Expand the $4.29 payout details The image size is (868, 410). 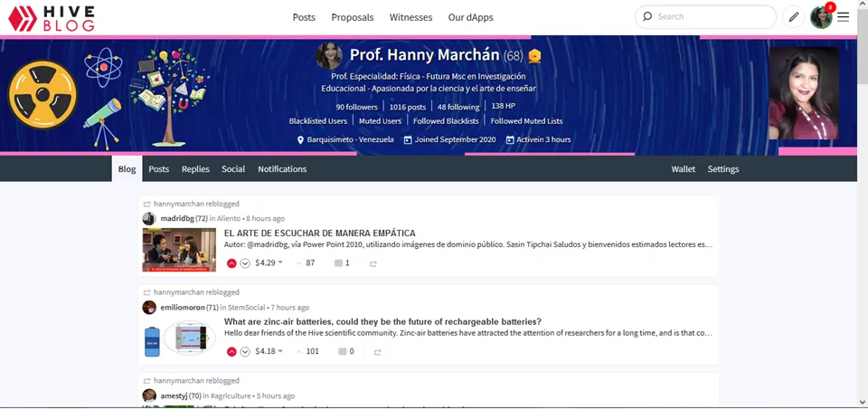pyautogui.click(x=269, y=263)
